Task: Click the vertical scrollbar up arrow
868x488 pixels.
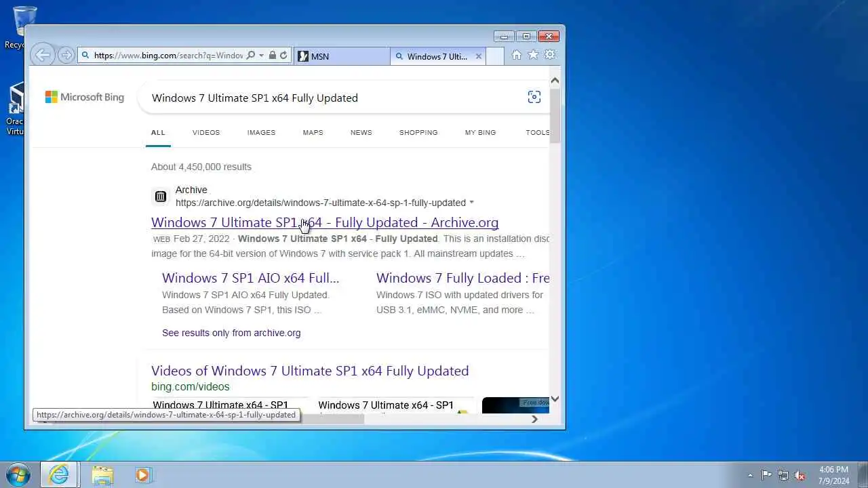Action: click(x=555, y=81)
